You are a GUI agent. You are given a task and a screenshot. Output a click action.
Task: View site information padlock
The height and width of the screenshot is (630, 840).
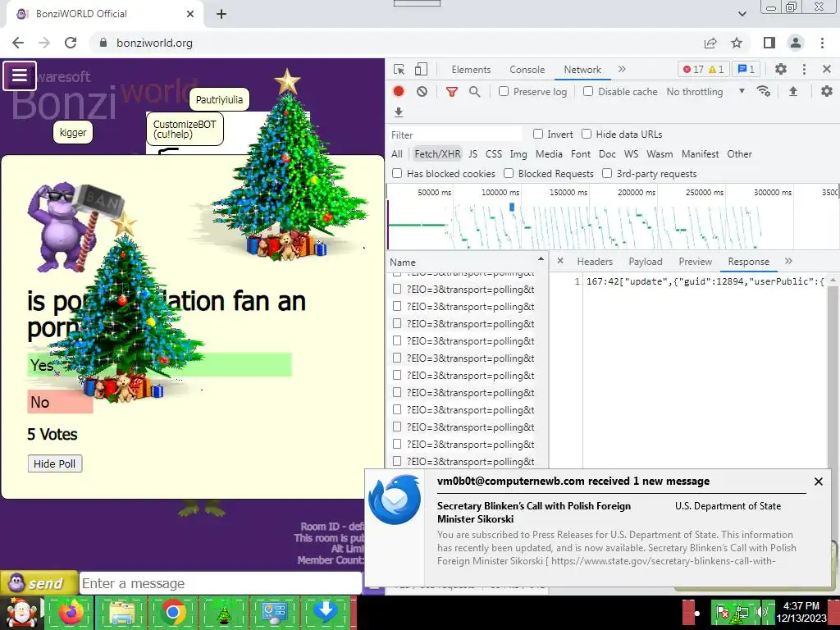pyautogui.click(x=103, y=43)
